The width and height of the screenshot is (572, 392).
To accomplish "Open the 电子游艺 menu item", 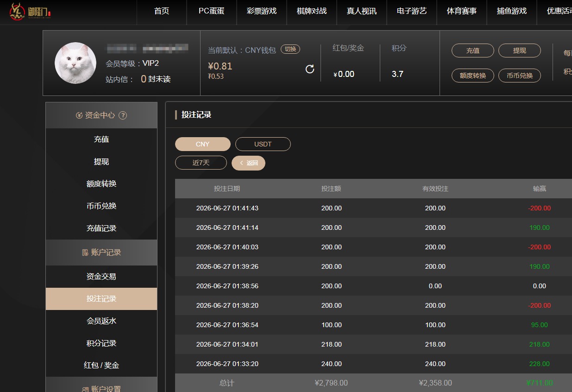I will [412, 11].
